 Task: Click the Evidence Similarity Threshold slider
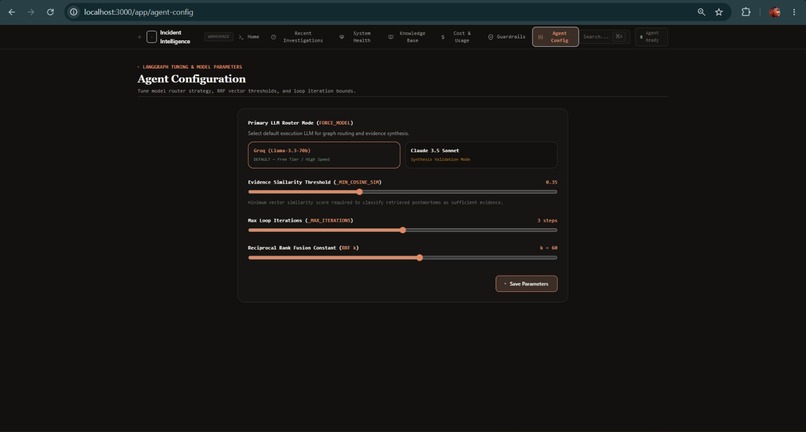(x=402, y=192)
